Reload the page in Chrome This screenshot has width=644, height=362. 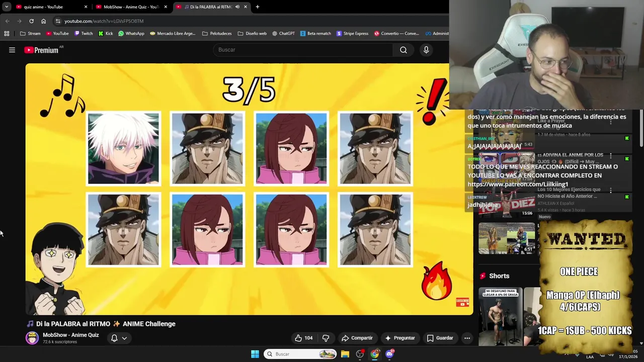click(31, 21)
